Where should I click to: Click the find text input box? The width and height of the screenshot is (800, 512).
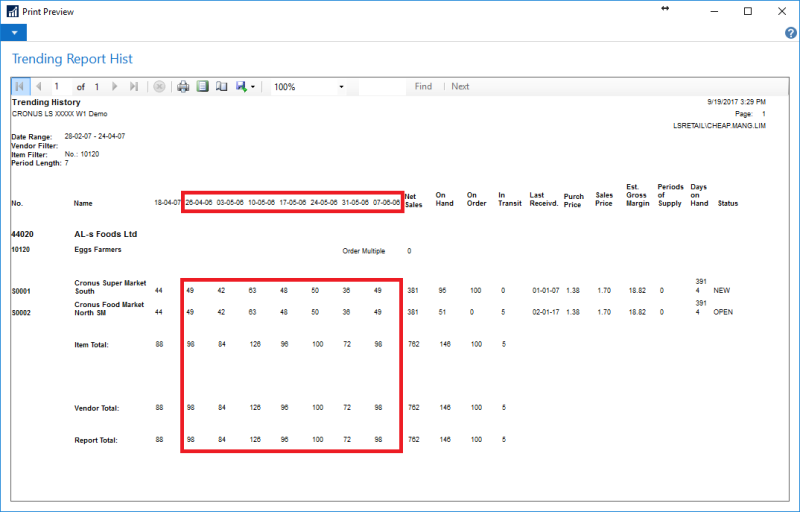point(381,87)
